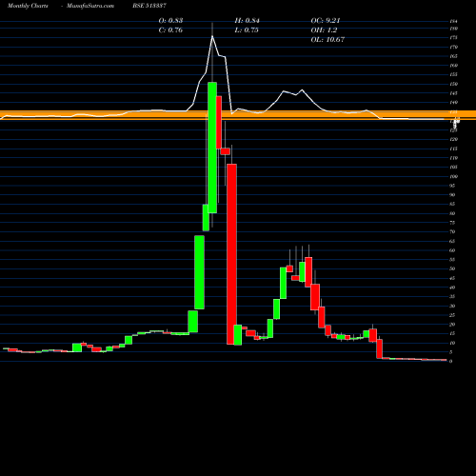Click the 'BSE 513337' symbol label
Image resolution: width=476 pixels, height=476 pixels.
point(149,6)
